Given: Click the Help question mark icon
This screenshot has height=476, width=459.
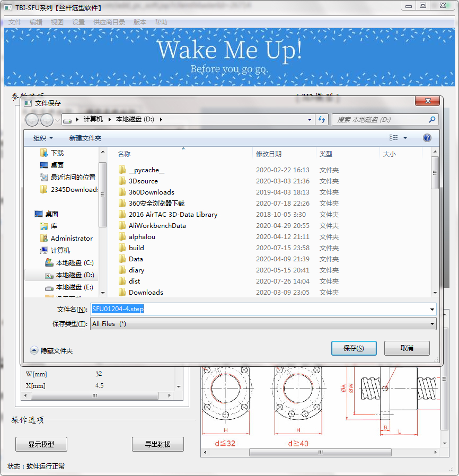Looking at the screenshot, I should 427,138.
